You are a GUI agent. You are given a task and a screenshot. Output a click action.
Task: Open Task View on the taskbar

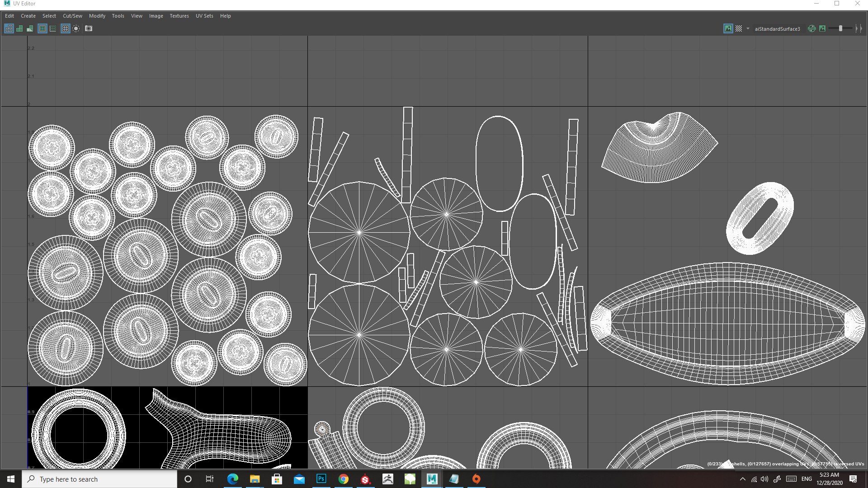(x=210, y=479)
